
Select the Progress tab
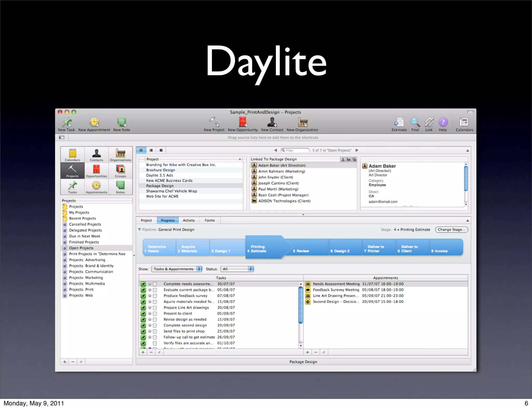168,220
